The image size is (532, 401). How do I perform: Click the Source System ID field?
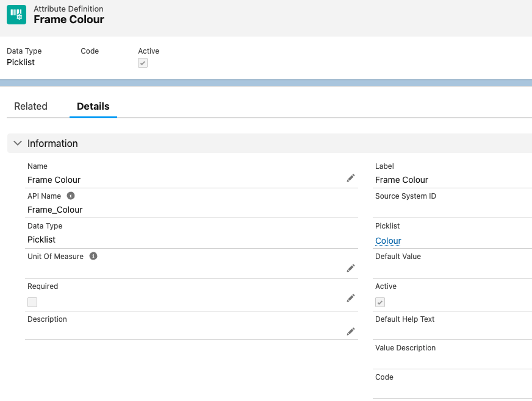click(451, 210)
